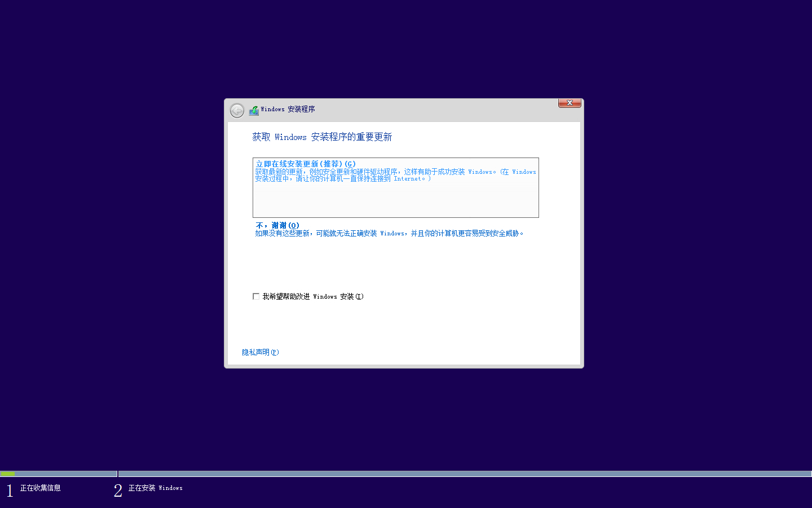
Task: Click the green filled progress segment
Action: click(x=8, y=474)
